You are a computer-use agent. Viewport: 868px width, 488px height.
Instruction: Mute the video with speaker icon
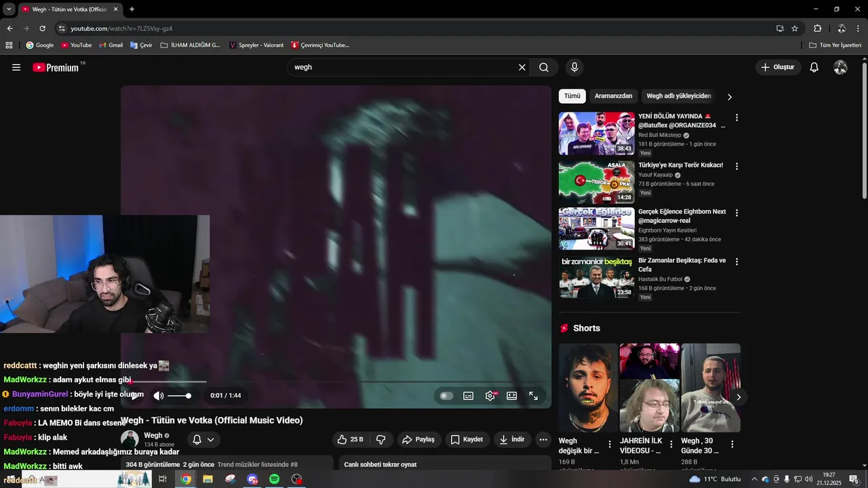[158, 396]
